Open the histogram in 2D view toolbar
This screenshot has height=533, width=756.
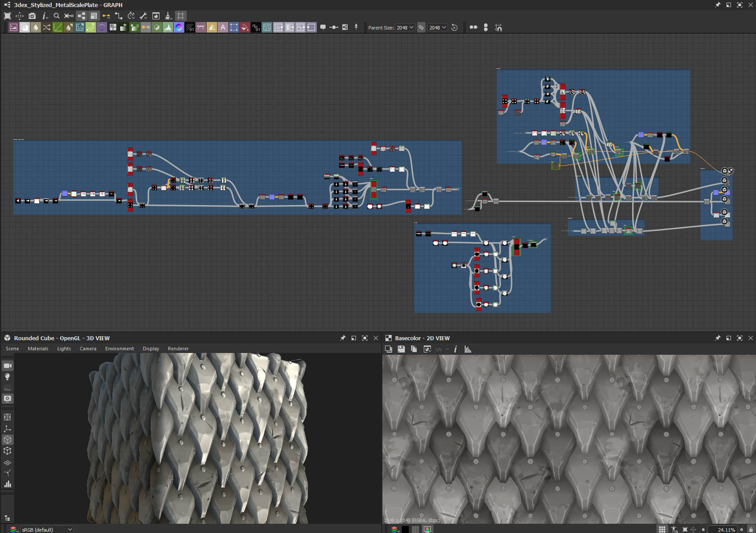(468, 349)
